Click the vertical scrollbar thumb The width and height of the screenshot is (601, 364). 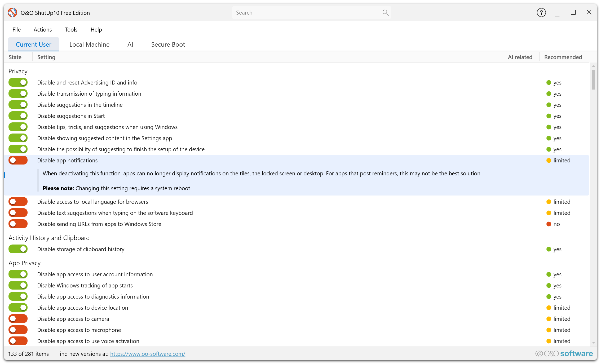point(593,79)
